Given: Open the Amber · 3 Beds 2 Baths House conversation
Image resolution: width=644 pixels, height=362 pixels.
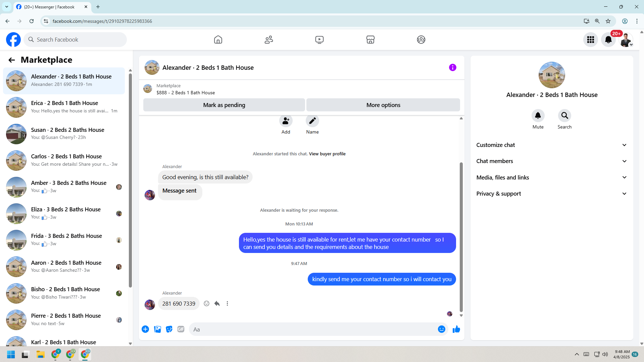Looking at the screenshot, I should pyautogui.click(x=64, y=187).
